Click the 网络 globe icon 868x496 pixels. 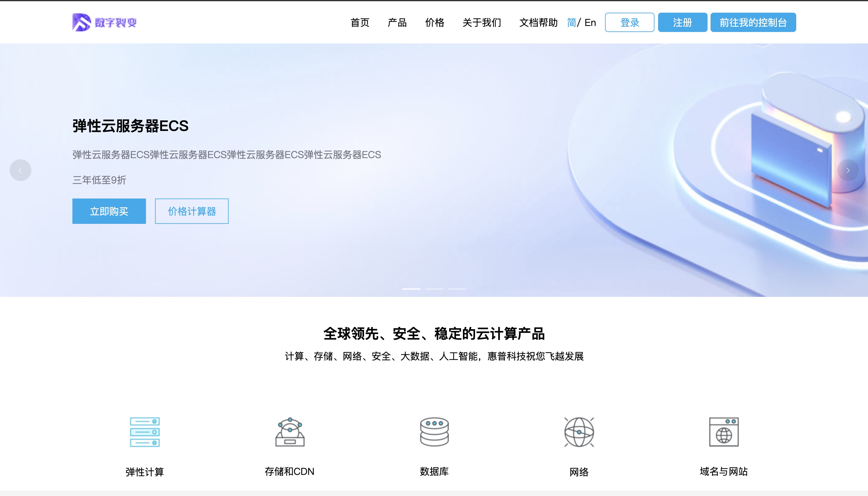tap(579, 432)
